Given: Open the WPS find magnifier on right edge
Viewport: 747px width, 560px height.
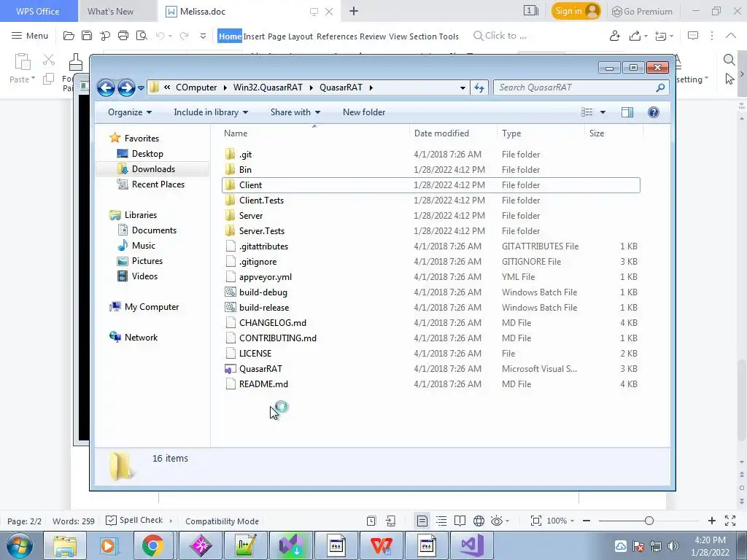Looking at the screenshot, I should [x=729, y=60].
